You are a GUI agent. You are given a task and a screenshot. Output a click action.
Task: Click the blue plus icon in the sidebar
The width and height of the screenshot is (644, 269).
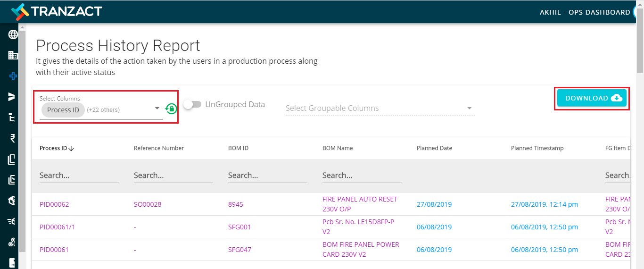[13, 76]
